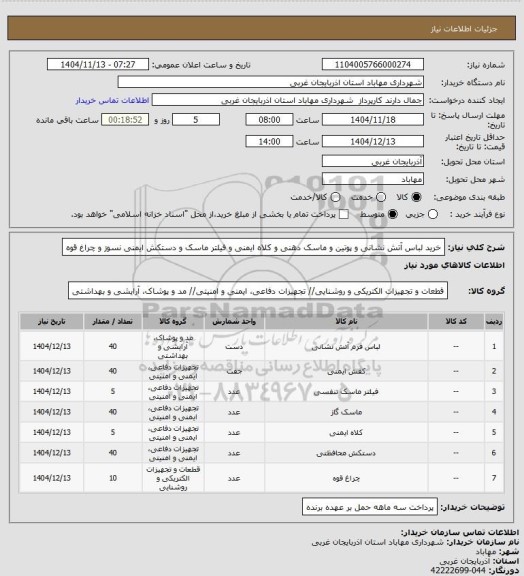Click the fax number 42222699-044
Image resolution: width=524 pixels, height=576 pixels.
(458, 571)
